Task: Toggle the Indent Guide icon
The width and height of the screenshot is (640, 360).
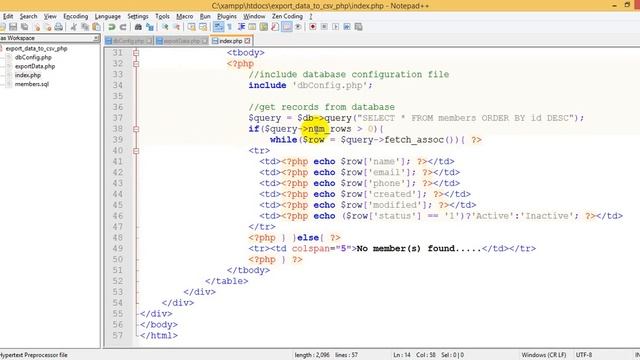Action: tap(241, 27)
